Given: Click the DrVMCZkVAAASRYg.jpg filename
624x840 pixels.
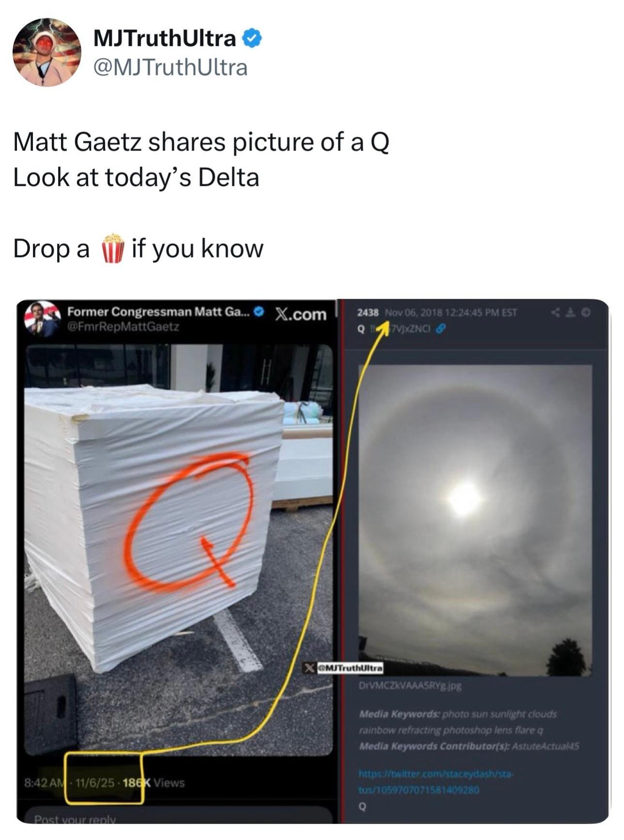Looking at the screenshot, I should point(410,686).
